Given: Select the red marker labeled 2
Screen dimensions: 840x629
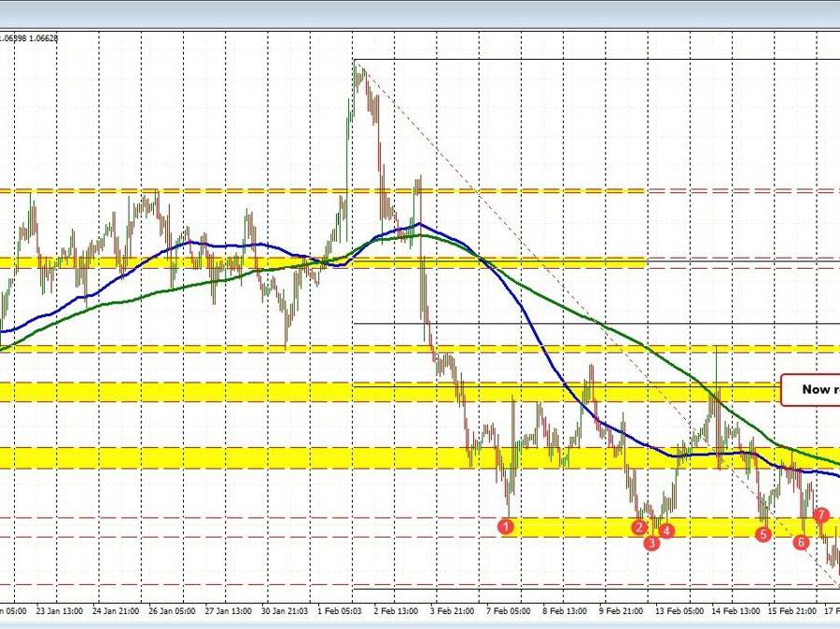Looking at the screenshot, I should (640, 527).
